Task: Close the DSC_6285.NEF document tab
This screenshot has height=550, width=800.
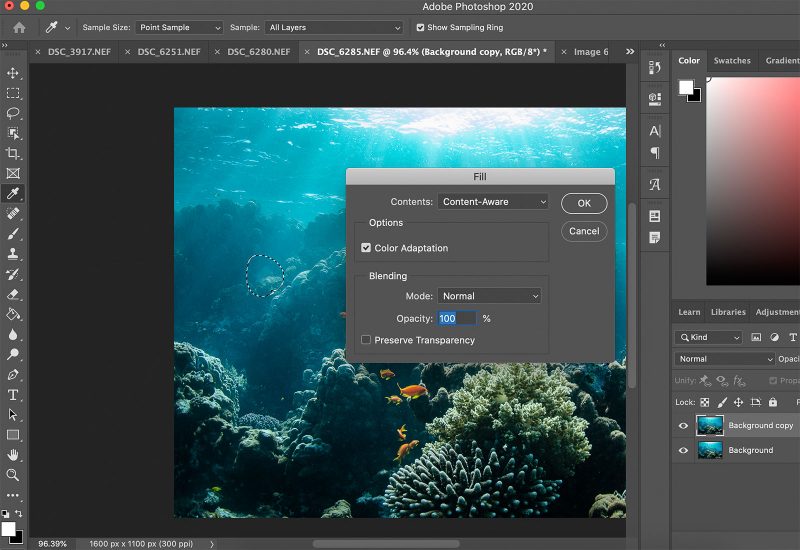Action: click(x=307, y=52)
